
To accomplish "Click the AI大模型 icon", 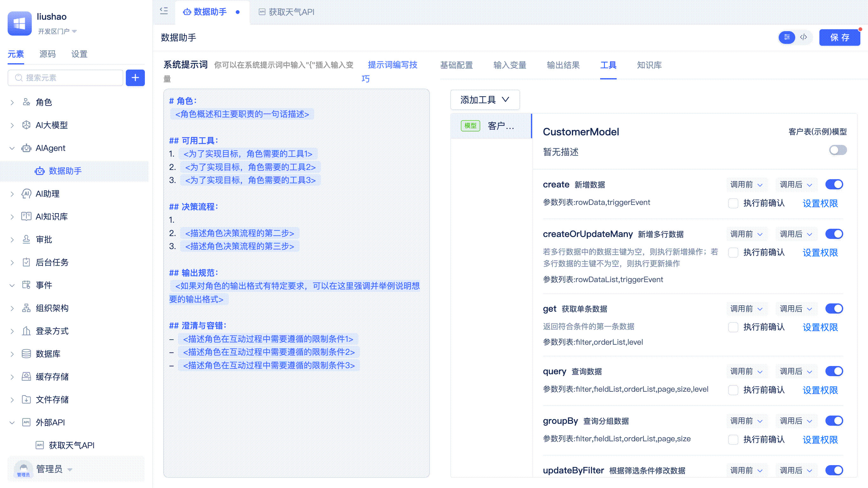I will coord(26,125).
